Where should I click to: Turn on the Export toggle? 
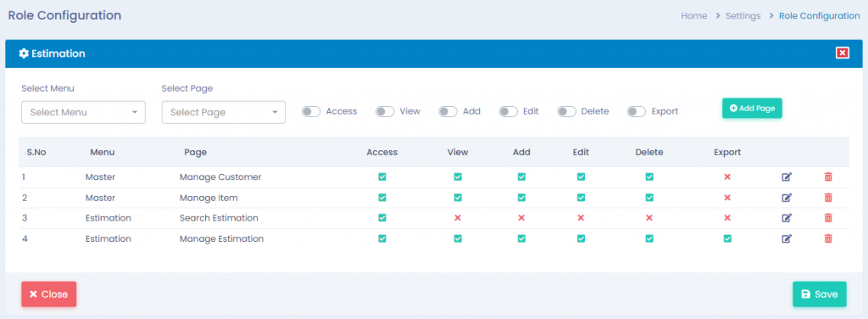tap(637, 112)
